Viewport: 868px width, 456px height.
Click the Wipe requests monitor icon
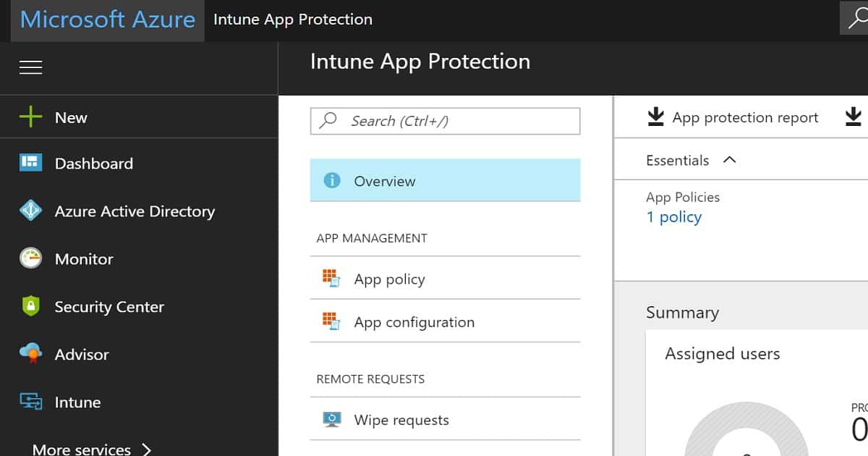[x=331, y=420]
